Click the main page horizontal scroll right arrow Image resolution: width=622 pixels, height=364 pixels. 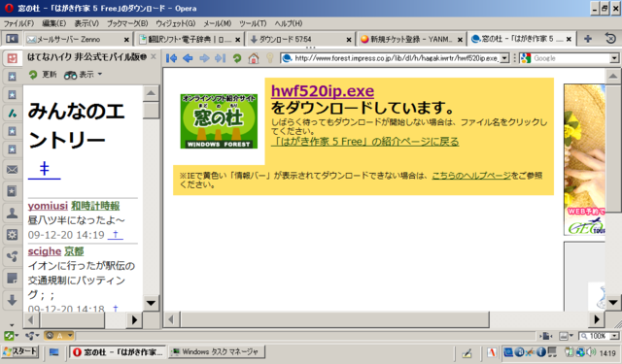(597, 319)
